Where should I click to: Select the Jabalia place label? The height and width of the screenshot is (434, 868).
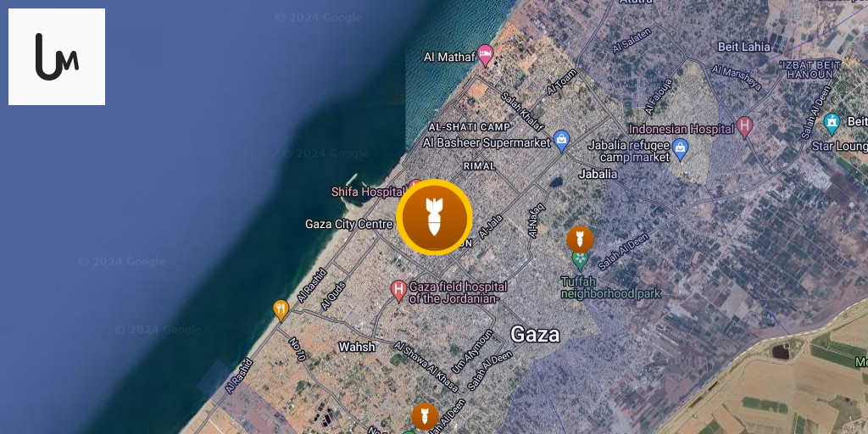598,174
